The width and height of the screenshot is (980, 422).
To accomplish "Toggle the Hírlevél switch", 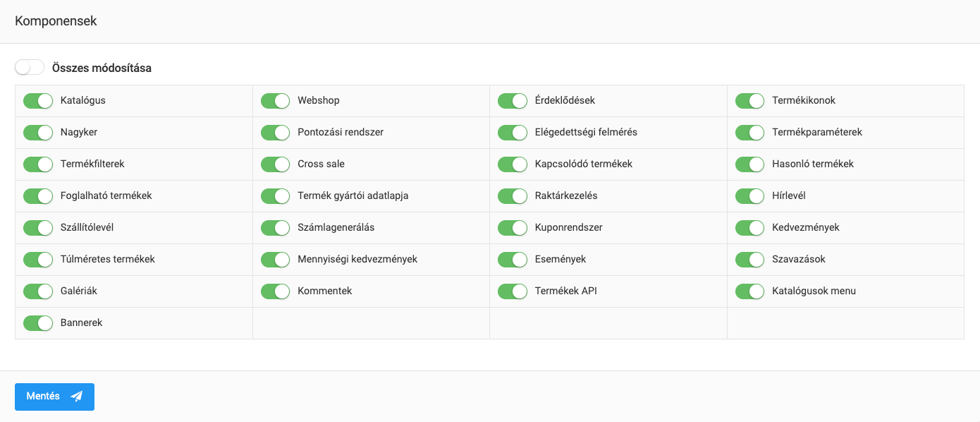I will pos(749,196).
